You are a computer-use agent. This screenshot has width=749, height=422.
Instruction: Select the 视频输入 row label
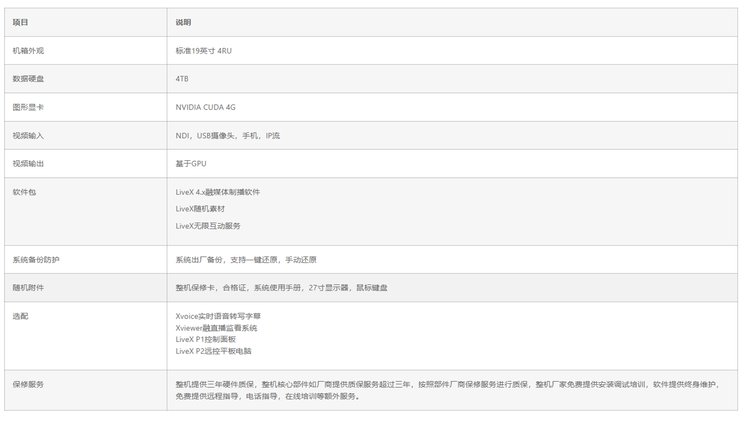[x=28, y=135]
